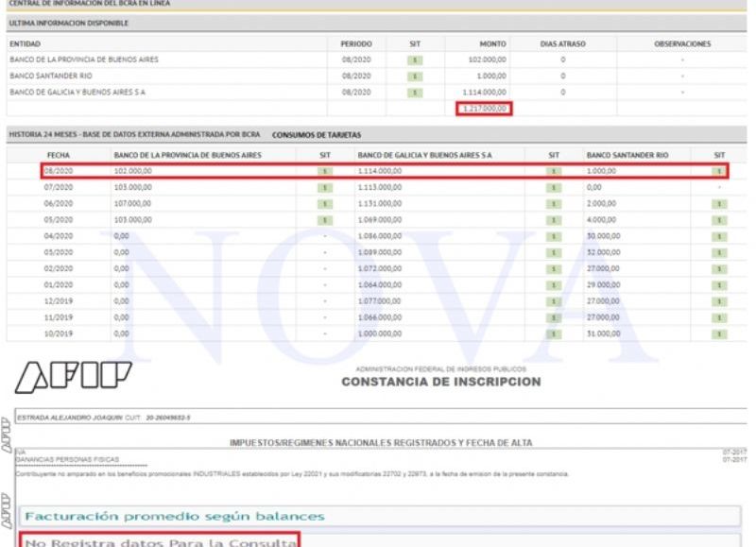Click date 03/2020 in history table
756x547 pixels.
tap(59, 252)
